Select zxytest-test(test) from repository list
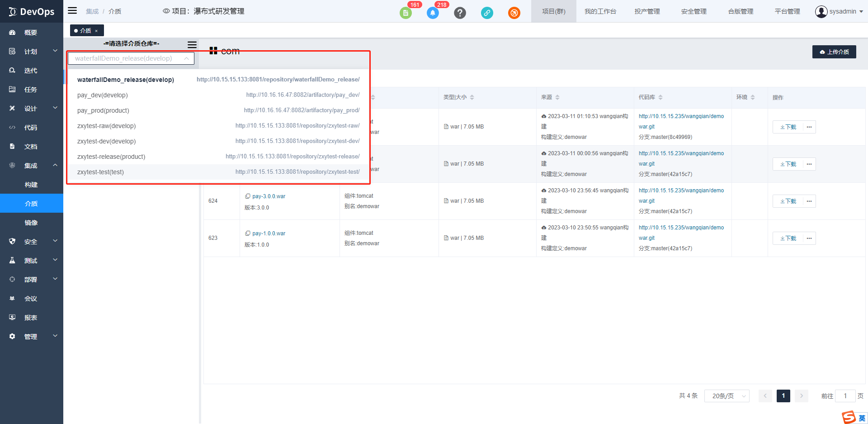The image size is (868, 424). click(x=100, y=172)
